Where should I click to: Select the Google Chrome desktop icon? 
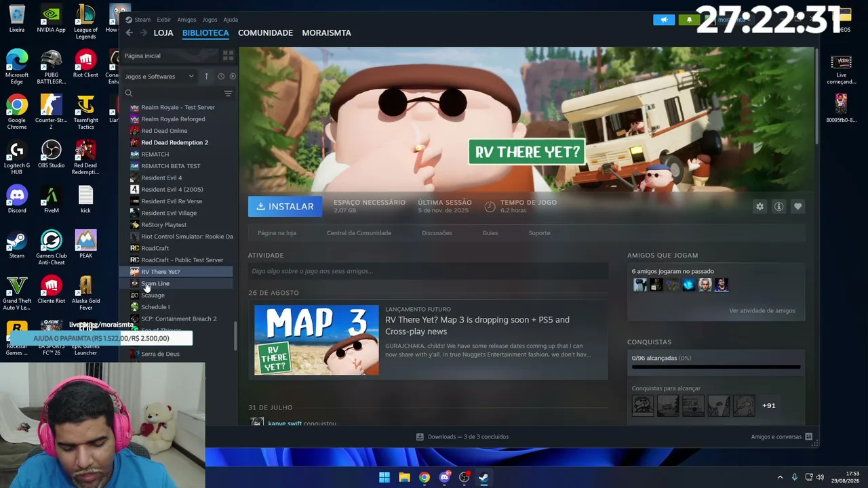point(17,113)
